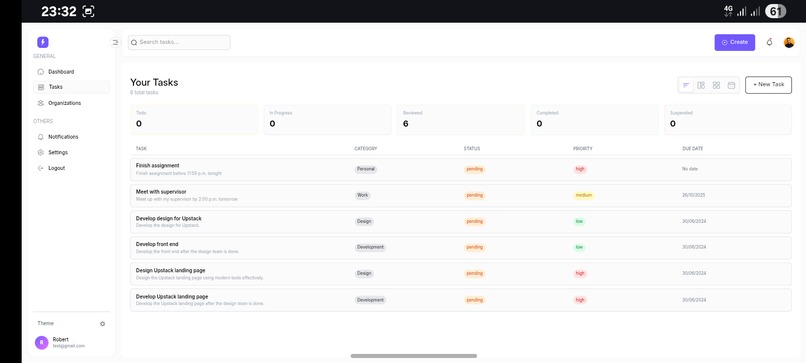Click the Tasks list icon in sidebar

[41, 87]
